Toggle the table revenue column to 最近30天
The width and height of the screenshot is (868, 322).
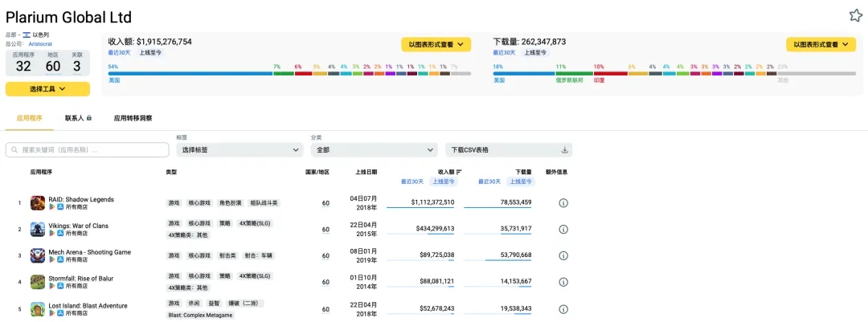click(412, 181)
